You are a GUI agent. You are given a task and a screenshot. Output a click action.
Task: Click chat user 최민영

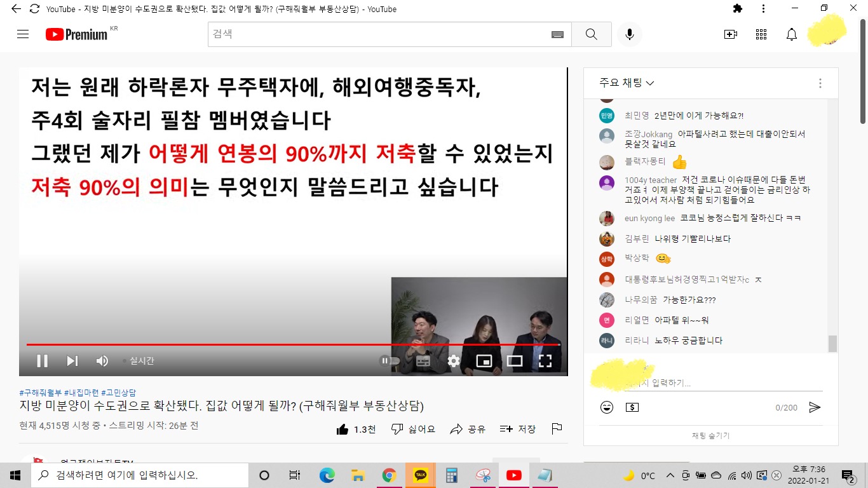coord(637,116)
